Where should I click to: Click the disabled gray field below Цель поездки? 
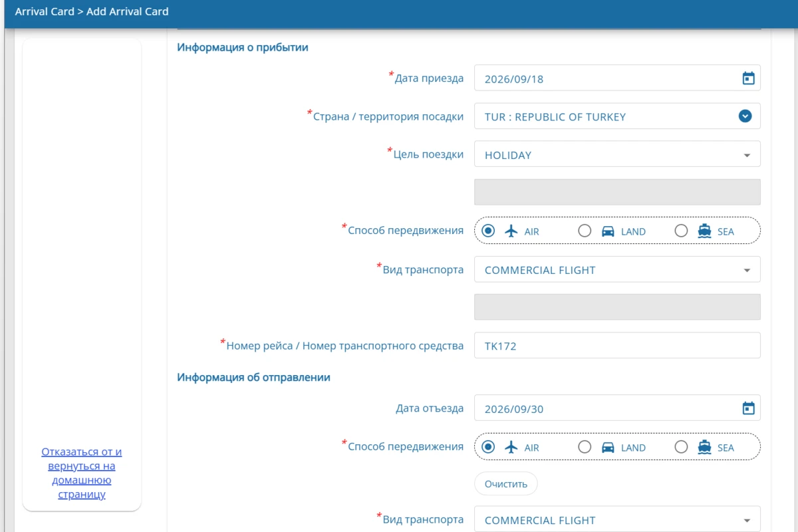(x=617, y=192)
